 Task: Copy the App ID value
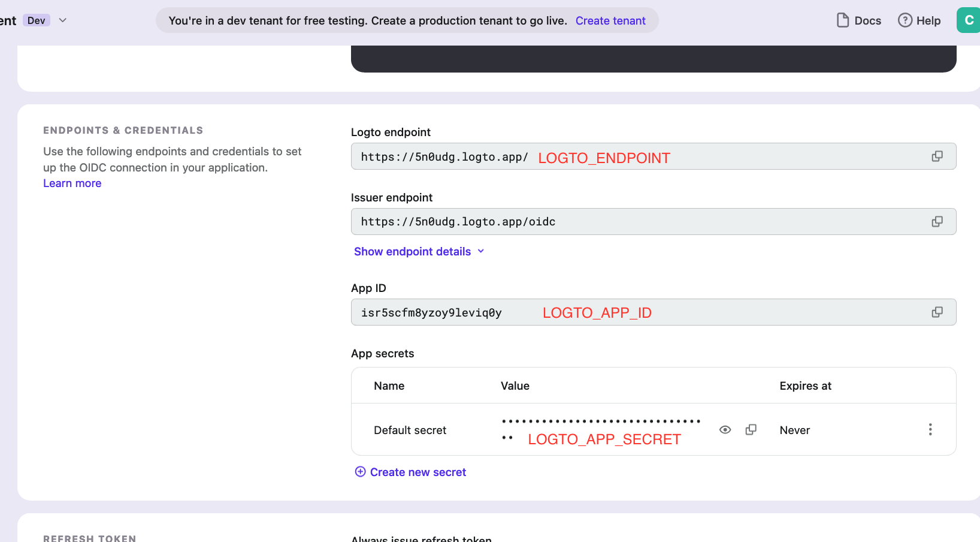click(937, 312)
